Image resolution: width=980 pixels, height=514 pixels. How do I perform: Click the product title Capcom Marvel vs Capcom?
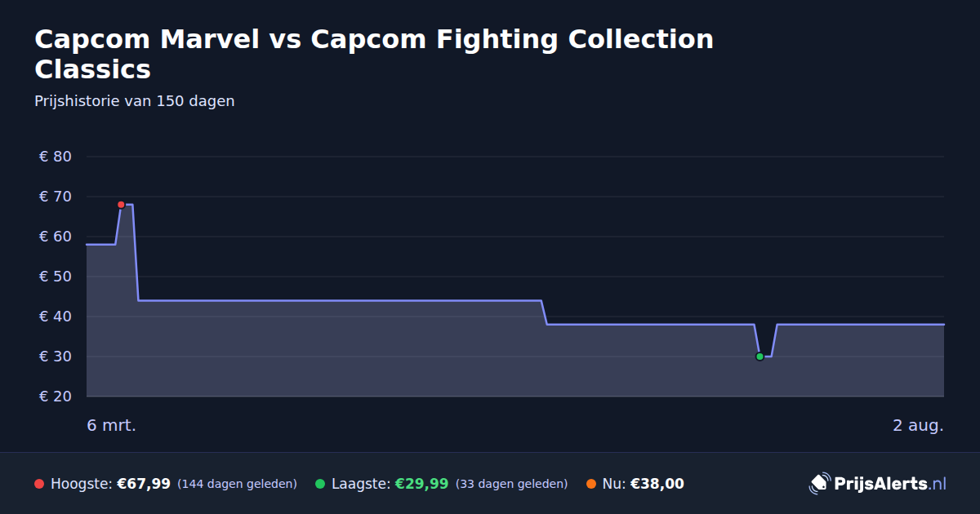374,54
